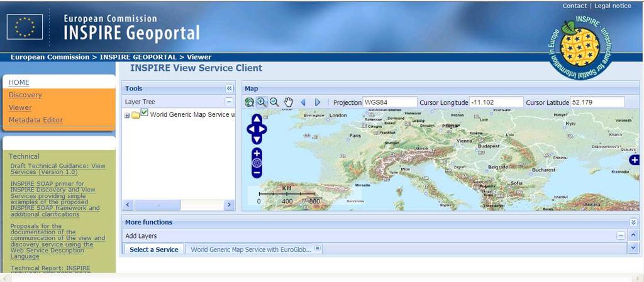Pan the map east with right arrow
The width and height of the screenshot is (644, 282).
click(262, 129)
